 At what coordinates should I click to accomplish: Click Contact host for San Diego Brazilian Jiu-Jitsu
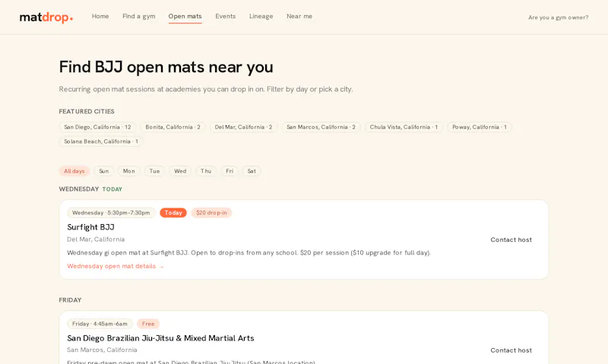(511, 350)
